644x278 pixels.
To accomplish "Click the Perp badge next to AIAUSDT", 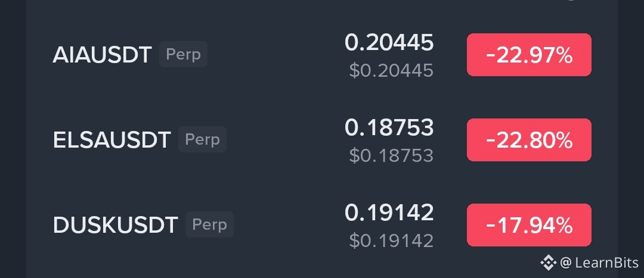I will (x=183, y=55).
